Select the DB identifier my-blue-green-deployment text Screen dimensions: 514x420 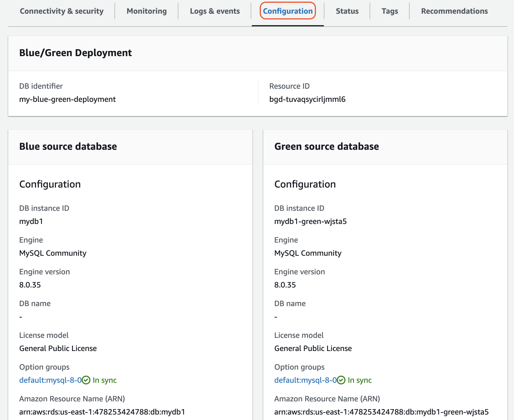[x=67, y=99]
